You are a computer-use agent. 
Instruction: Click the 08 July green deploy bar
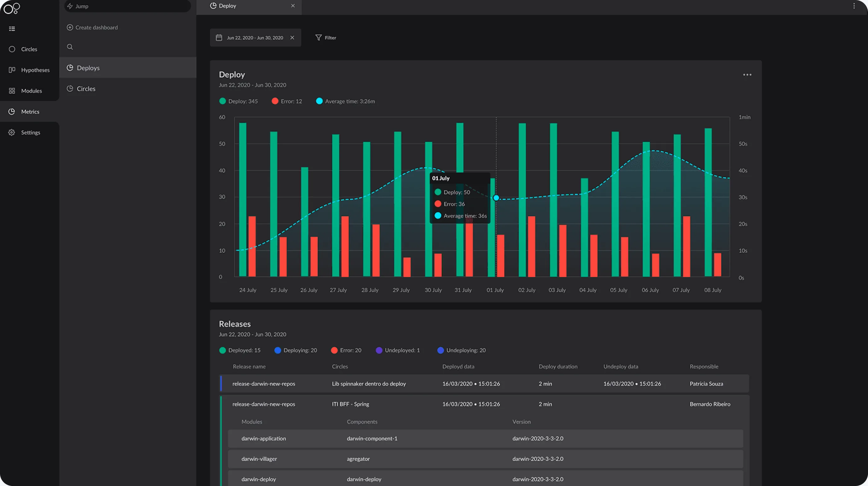coord(708,203)
